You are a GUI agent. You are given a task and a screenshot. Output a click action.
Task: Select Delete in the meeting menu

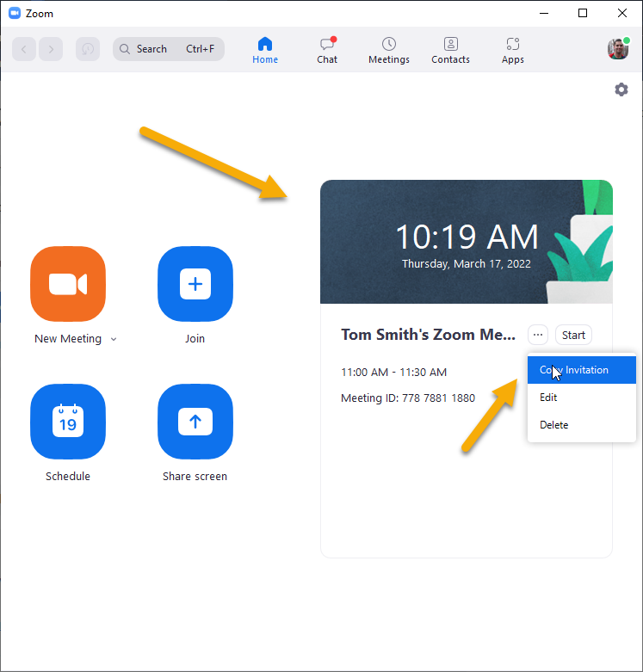point(582,425)
